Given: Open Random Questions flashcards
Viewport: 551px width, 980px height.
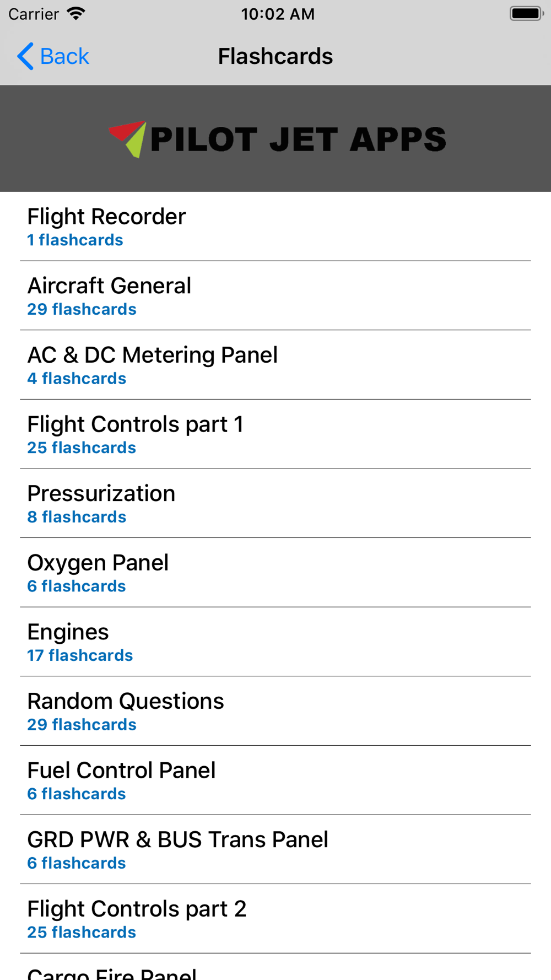Looking at the screenshot, I should pos(275,711).
